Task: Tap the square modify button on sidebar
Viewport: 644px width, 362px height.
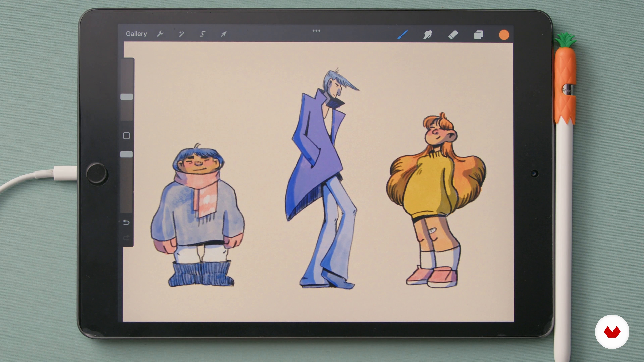Action: point(126,136)
